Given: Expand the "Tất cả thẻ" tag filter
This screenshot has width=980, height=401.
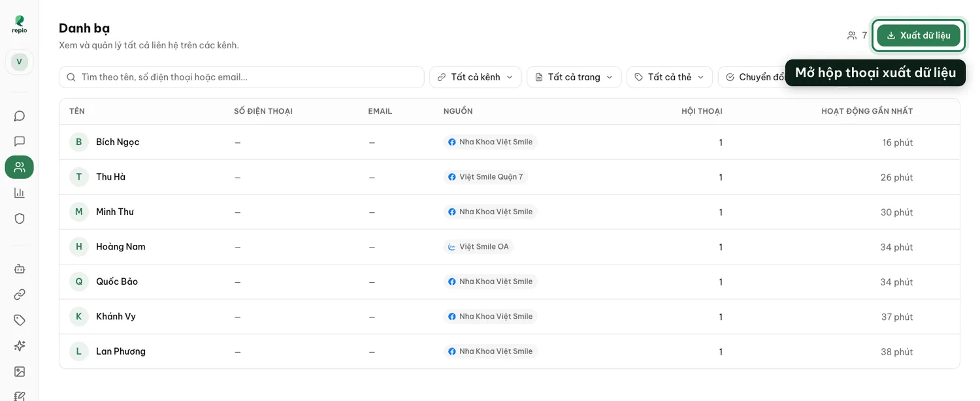Looking at the screenshot, I should click(670, 77).
